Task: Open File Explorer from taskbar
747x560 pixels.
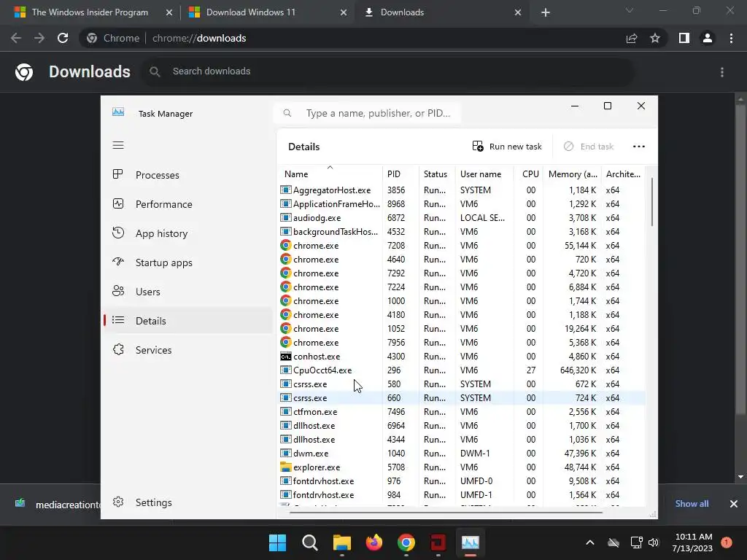Action: coord(341,542)
